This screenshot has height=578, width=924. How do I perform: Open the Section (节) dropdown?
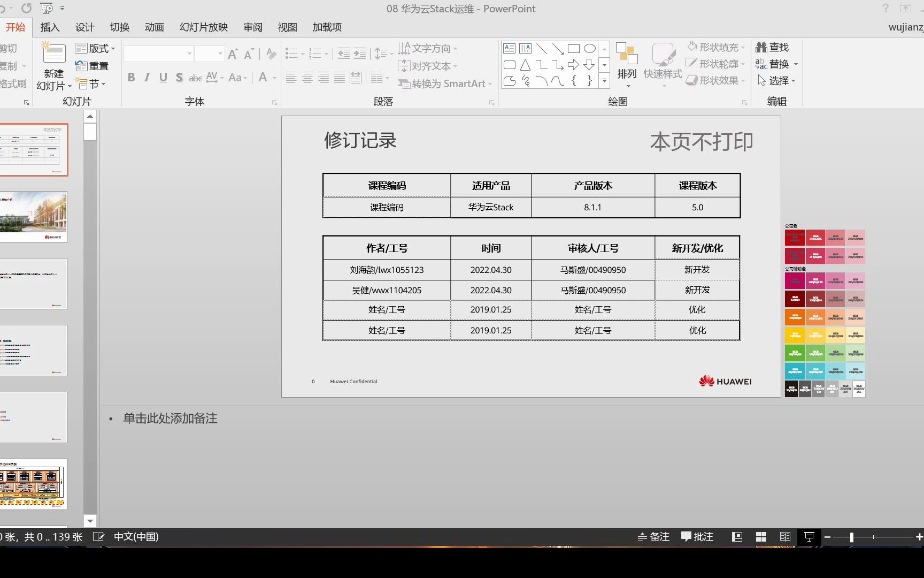[x=91, y=84]
